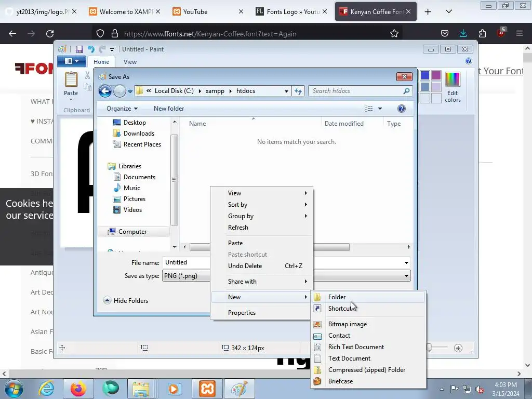Choose Paste in the context menu
Screen dimensions: 532x399
tap(261, 243)
